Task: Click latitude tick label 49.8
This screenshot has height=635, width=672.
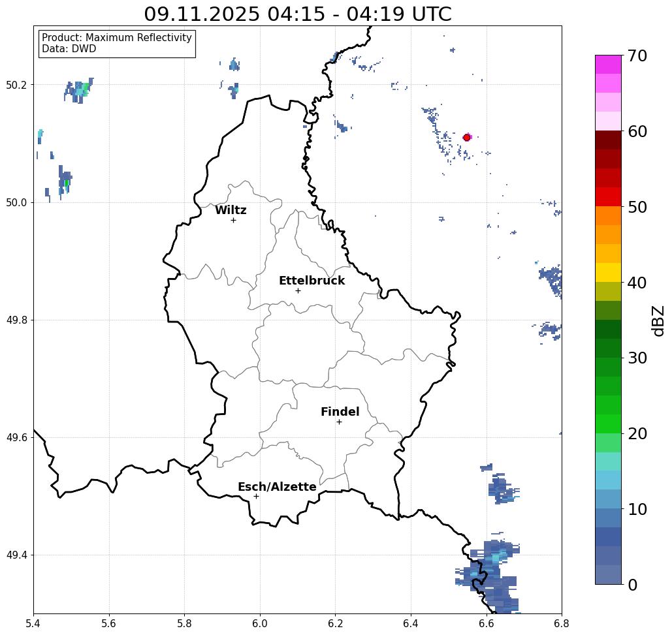Action: [16, 320]
